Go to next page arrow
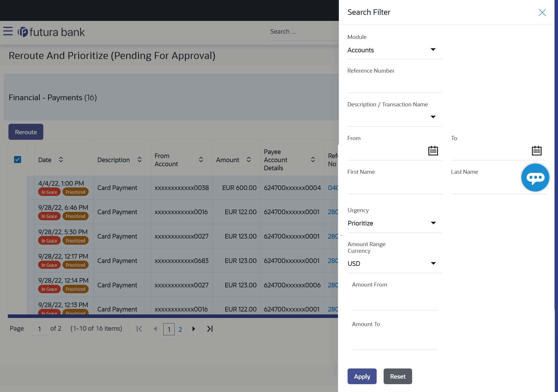Screen dimensions: 558x392 [194, 329]
